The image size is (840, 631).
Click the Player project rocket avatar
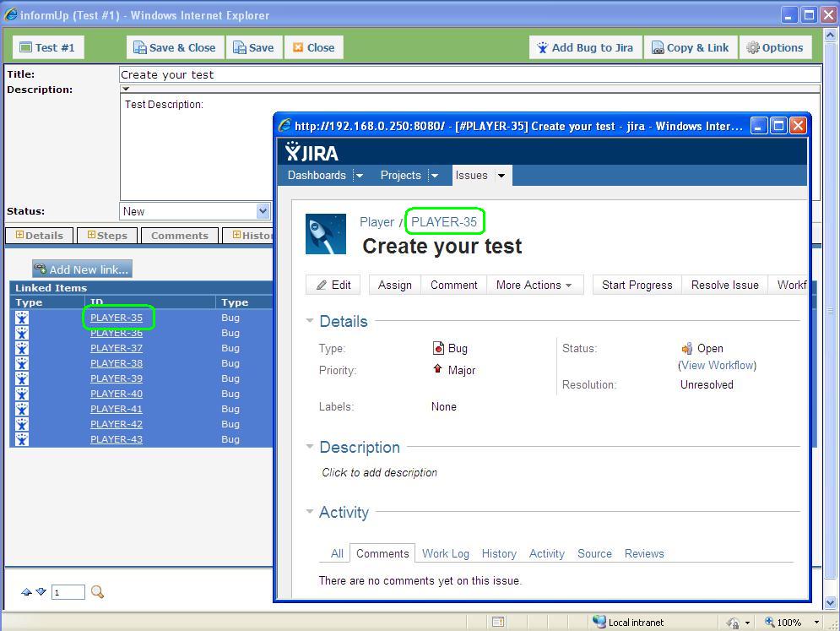tap(326, 234)
